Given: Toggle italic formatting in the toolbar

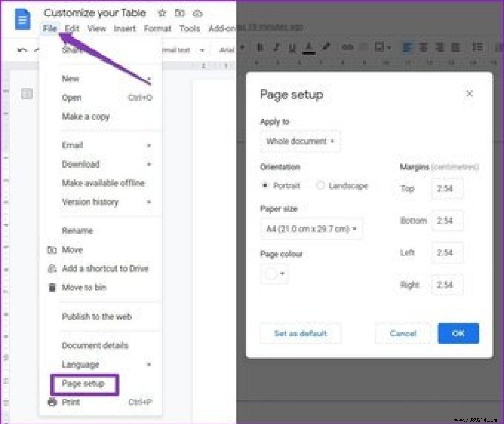Looking at the screenshot, I should [x=276, y=48].
